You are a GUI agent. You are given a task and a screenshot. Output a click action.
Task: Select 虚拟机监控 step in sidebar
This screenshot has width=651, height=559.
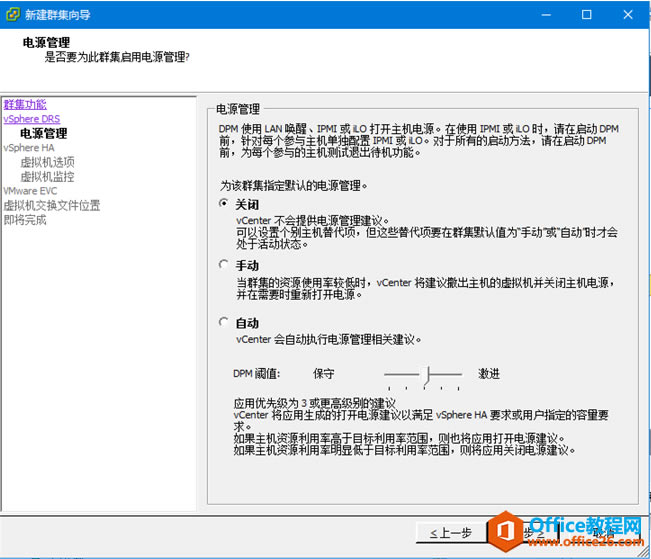(47, 177)
